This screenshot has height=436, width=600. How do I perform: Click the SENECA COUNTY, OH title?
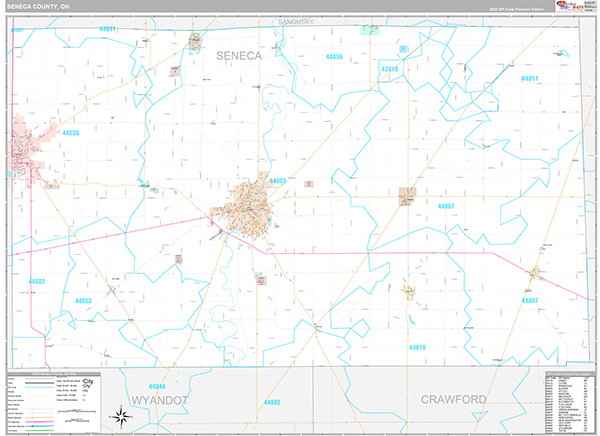[38, 7]
